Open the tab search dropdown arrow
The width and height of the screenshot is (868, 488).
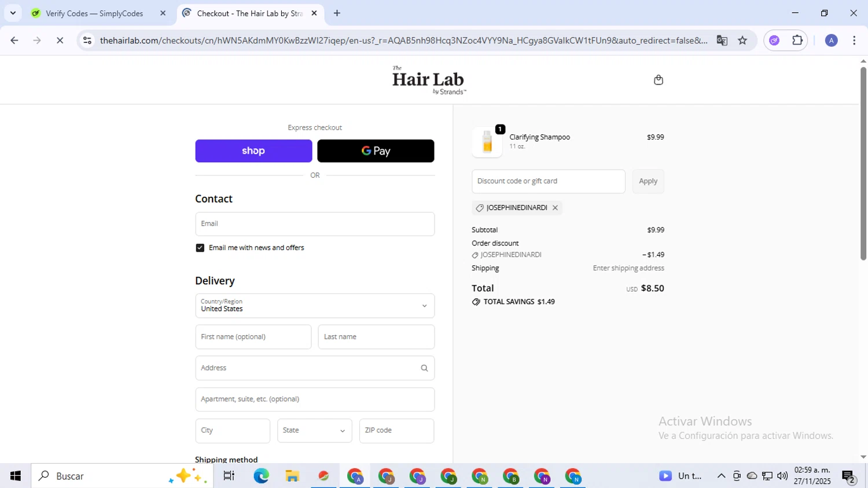(13, 13)
